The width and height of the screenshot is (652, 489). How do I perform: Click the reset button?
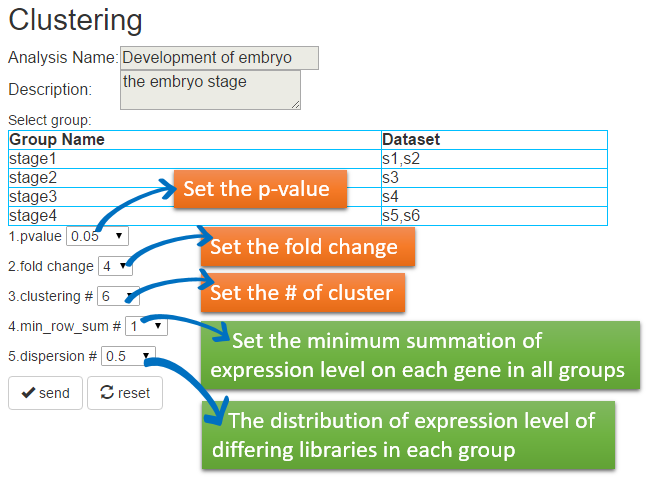pyautogui.click(x=125, y=393)
